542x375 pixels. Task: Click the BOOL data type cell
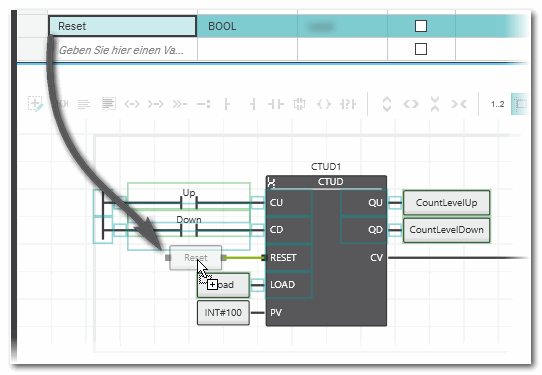click(x=247, y=26)
